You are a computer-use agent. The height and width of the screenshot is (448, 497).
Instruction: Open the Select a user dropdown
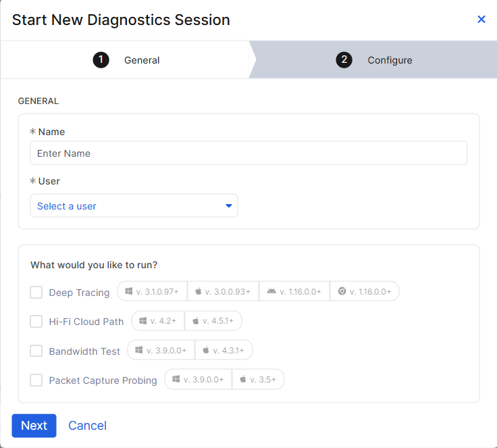(x=134, y=206)
